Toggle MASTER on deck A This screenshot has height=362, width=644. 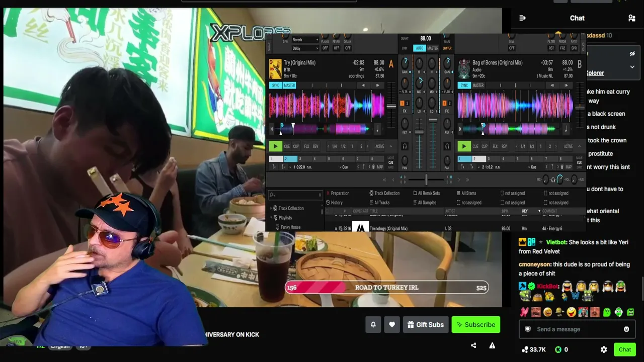tap(289, 85)
